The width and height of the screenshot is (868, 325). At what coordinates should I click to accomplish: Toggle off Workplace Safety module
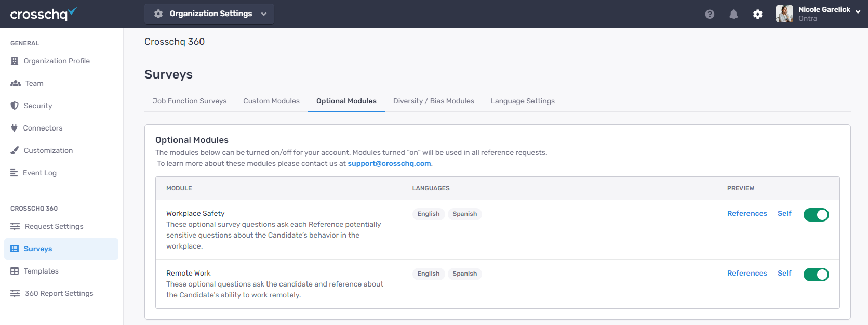point(816,214)
